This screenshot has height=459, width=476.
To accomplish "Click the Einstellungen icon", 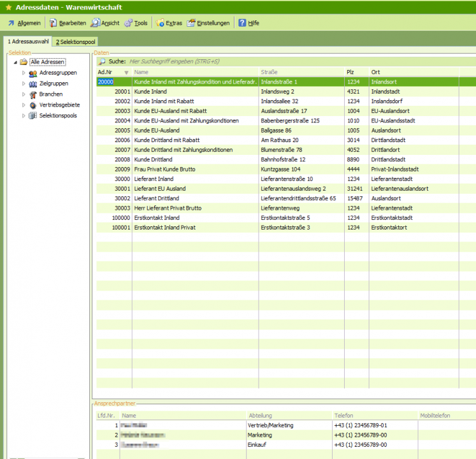I will [191, 23].
